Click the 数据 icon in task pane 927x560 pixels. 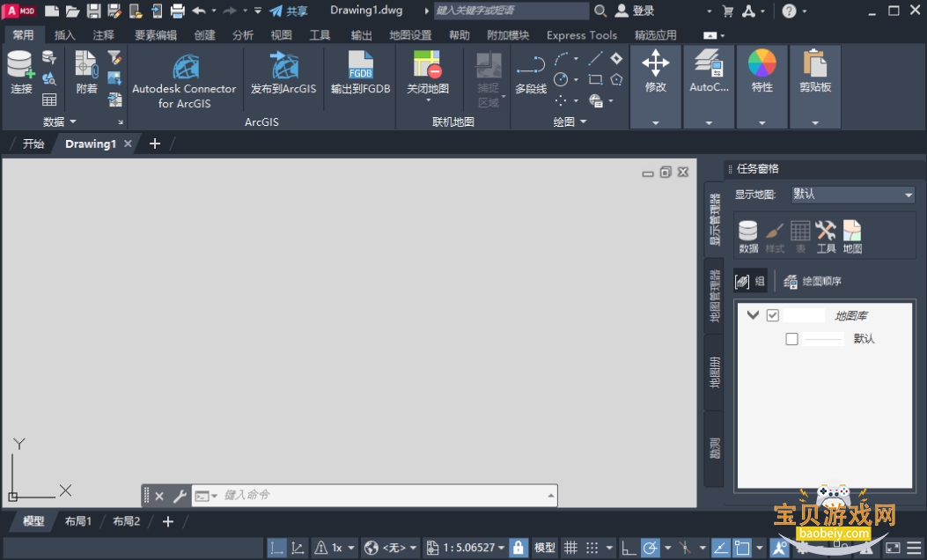748,237
